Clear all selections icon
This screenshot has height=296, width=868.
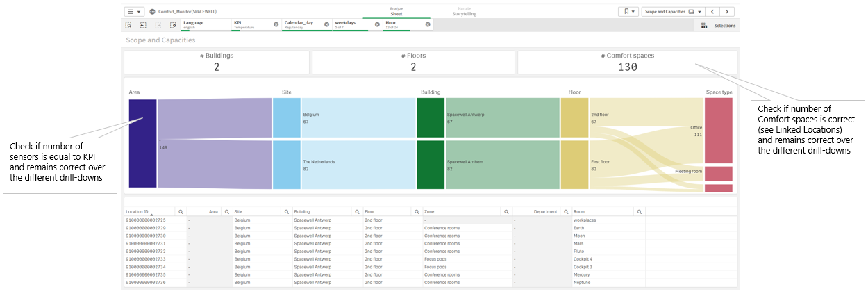173,25
